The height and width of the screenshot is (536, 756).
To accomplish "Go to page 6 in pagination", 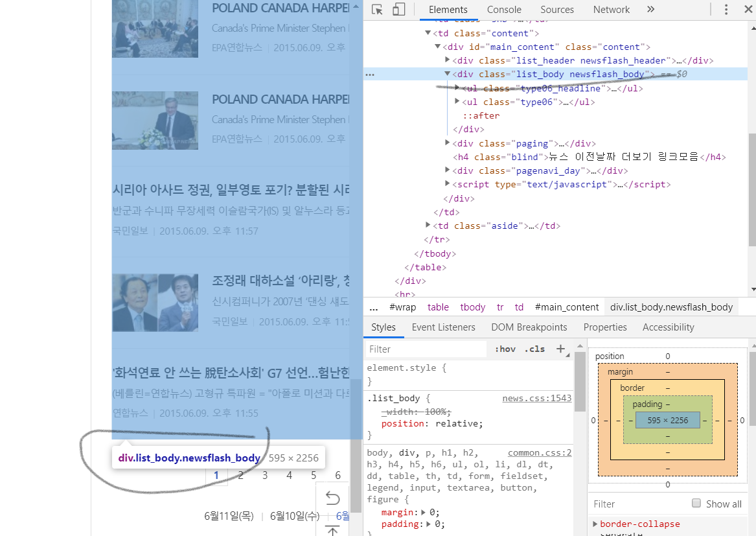I will point(338,476).
